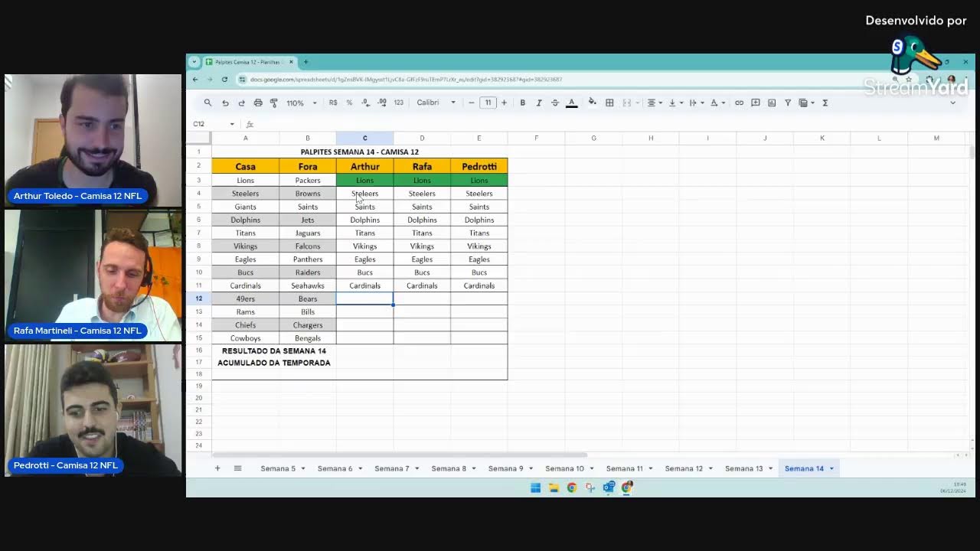Toggle strikethrough formatting
This screenshot has height=551, width=980.
(x=555, y=103)
